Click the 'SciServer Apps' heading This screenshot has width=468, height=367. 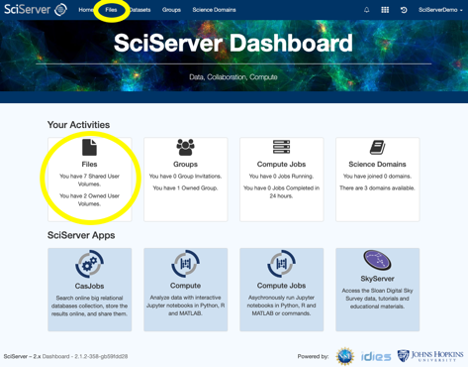pyautogui.click(x=81, y=235)
